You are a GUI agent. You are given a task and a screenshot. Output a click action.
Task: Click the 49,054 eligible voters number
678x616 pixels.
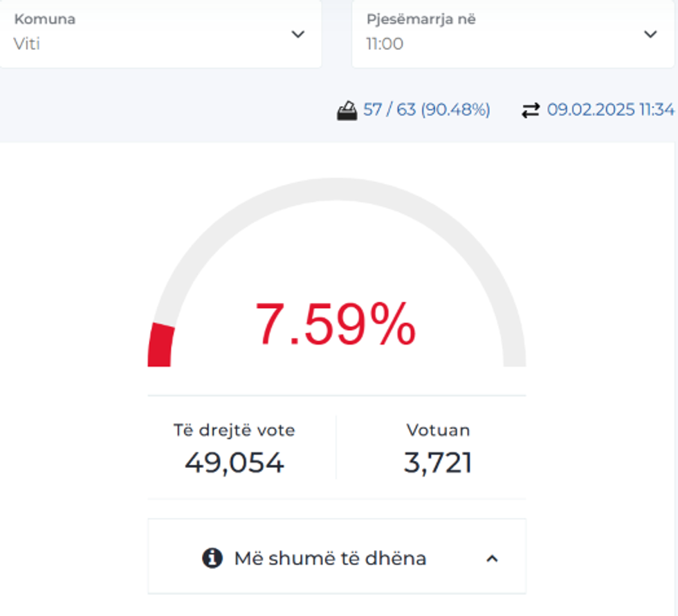234,462
